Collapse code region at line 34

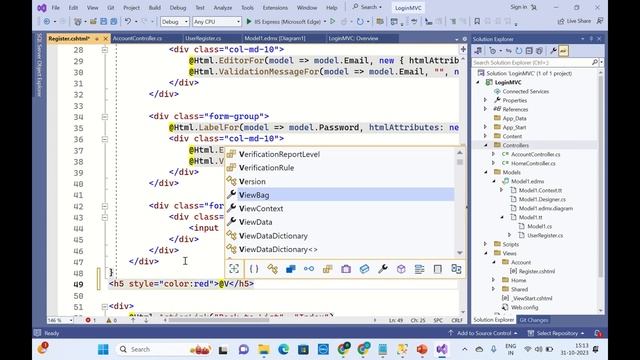104,117
